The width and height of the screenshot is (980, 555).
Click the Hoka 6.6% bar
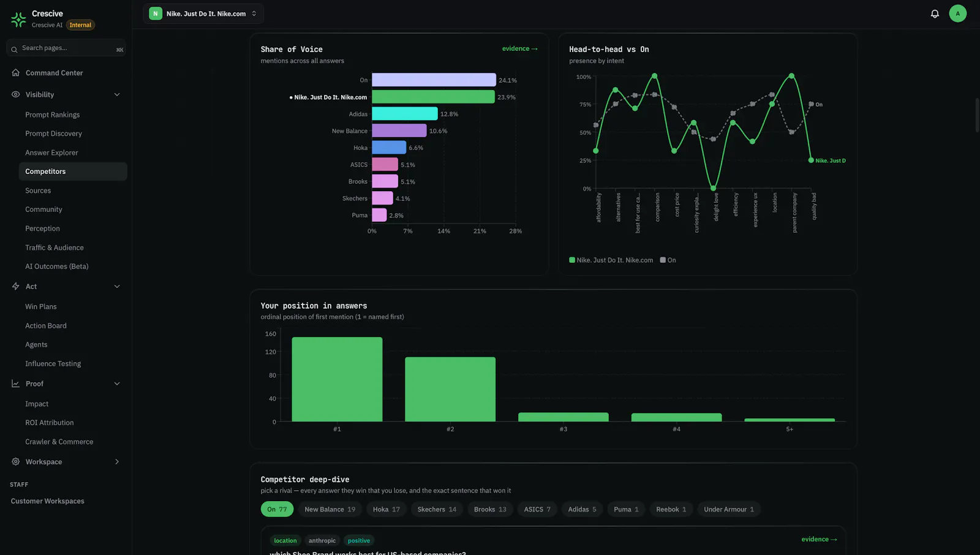[389, 148]
